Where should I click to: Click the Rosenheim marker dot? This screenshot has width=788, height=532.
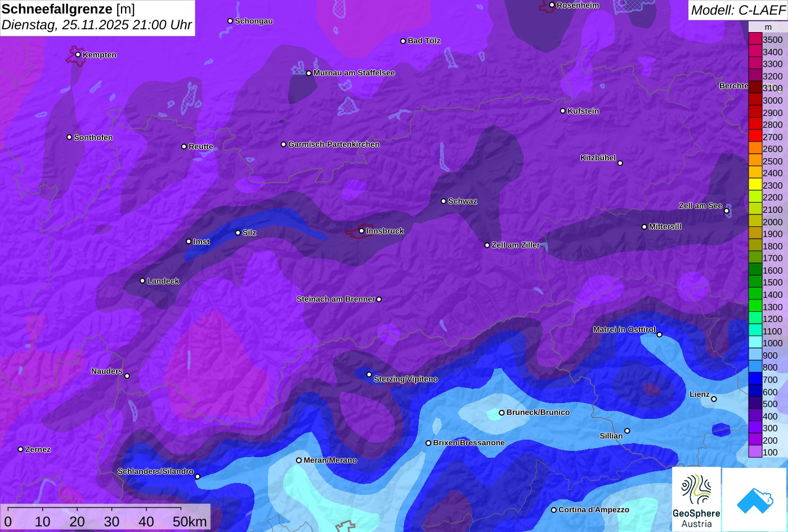tap(552, 5)
